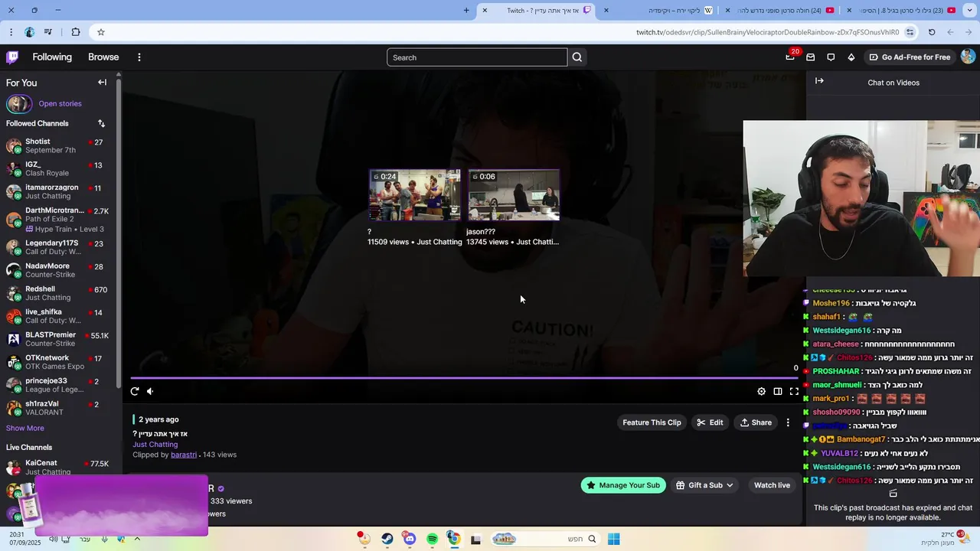Screen dimensions: 980x551
Task: Open new browser tab with plus
Action: coord(466,11)
